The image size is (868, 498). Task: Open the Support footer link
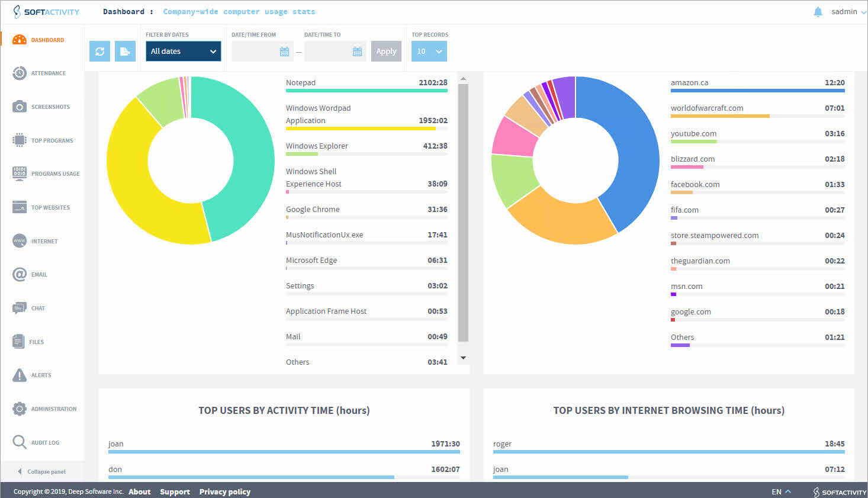[x=175, y=492]
